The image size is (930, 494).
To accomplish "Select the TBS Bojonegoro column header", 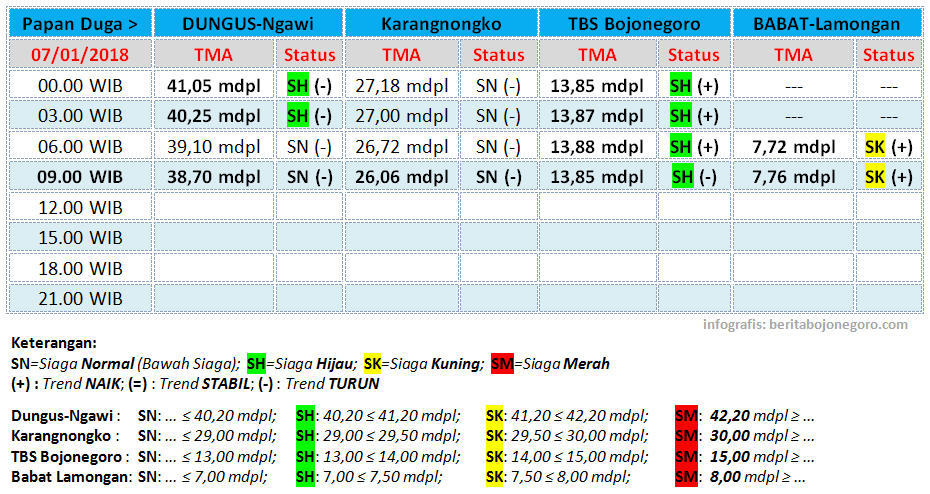I will 635,23.
